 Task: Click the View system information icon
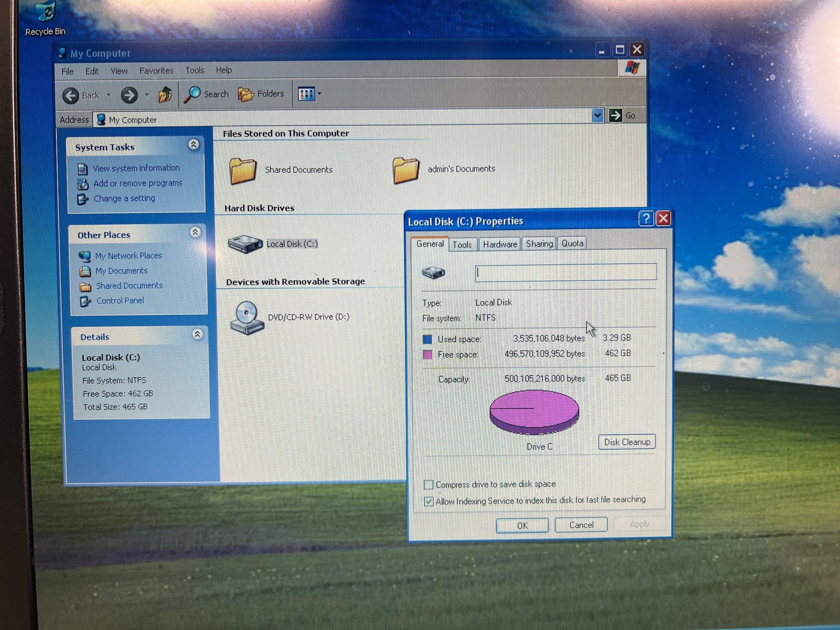click(82, 169)
